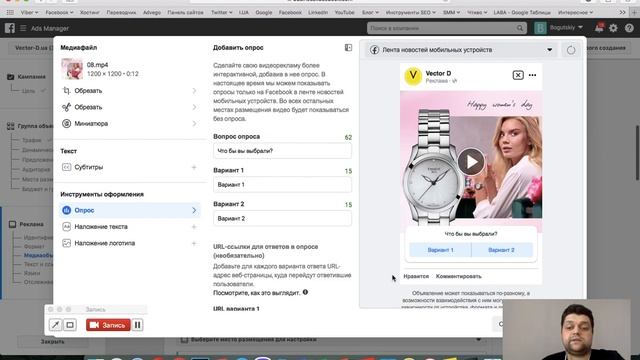Click the Вариант 1 input field

pyautogui.click(x=282, y=184)
